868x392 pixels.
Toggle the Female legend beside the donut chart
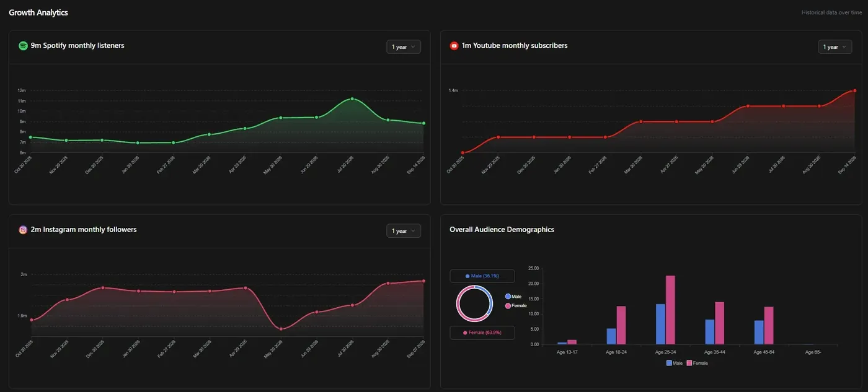pos(516,306)
